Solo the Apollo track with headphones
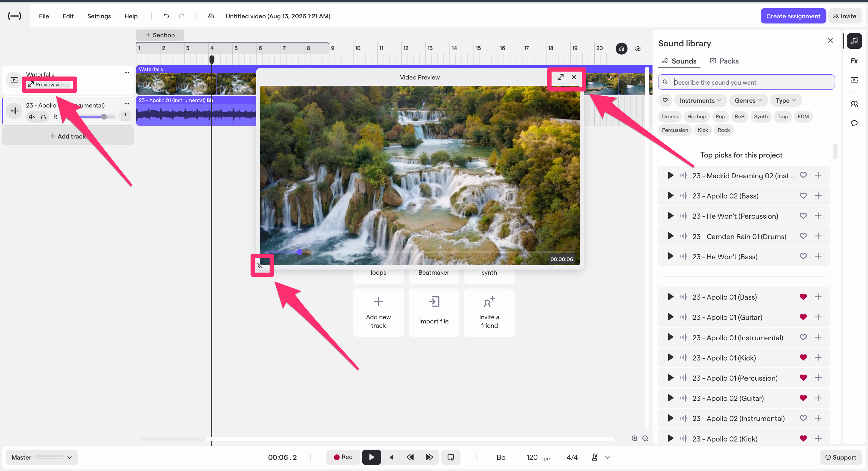 43,117
